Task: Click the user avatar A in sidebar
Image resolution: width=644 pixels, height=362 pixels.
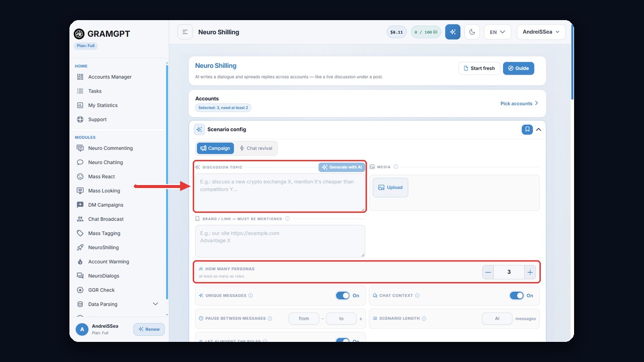Action: 82,329
